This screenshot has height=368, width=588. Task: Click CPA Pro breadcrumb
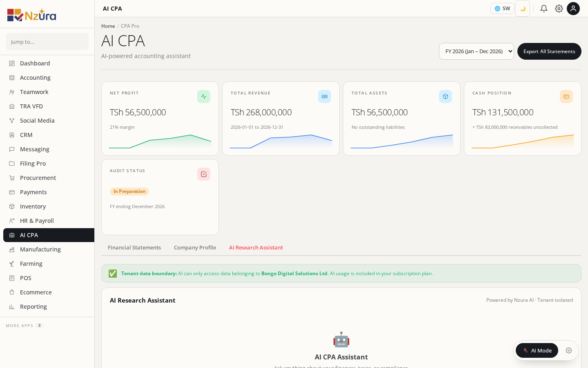(x=130, y=26)
